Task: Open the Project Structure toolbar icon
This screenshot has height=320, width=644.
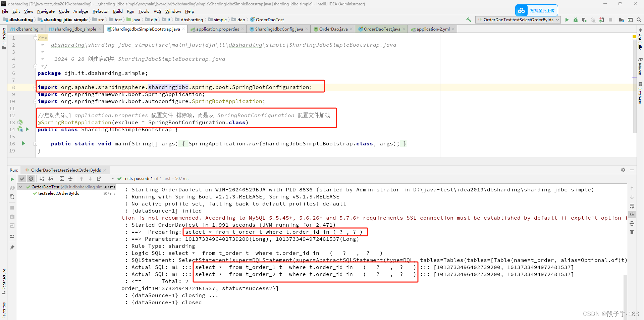Action: (x=622, y=20)
